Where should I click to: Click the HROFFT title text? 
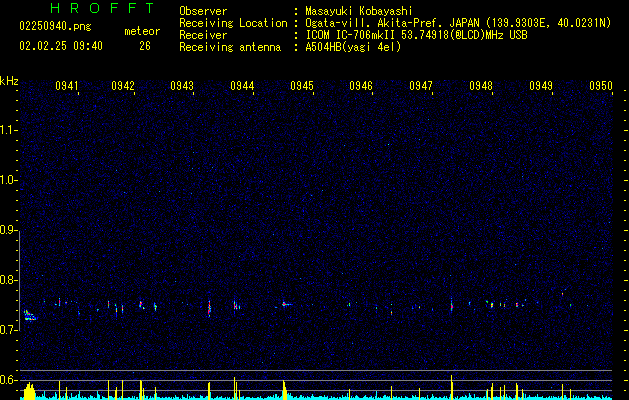pos(102,8)
